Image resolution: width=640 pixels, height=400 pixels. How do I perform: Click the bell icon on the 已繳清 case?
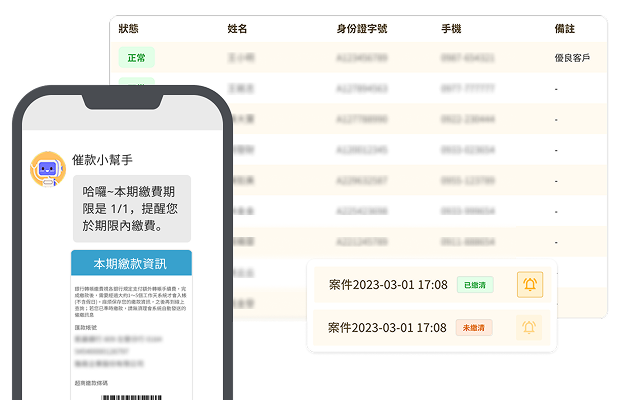click(530, 285)
